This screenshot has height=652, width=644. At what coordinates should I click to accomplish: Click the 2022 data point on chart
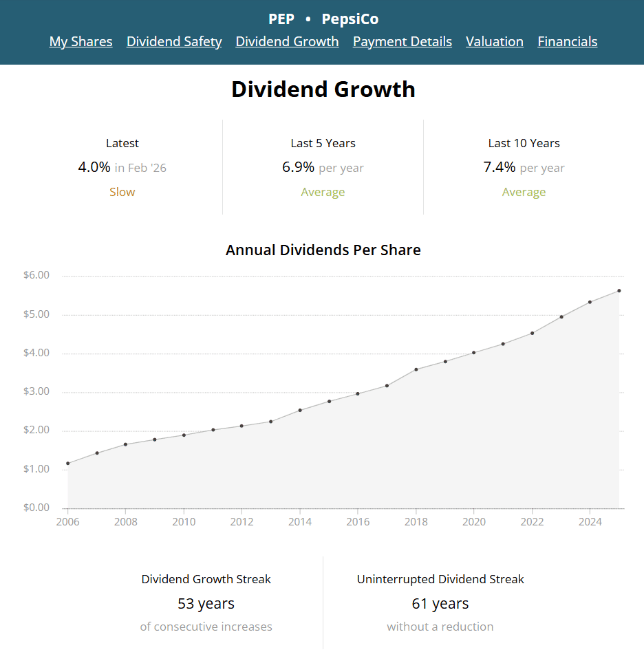[532, 333]
